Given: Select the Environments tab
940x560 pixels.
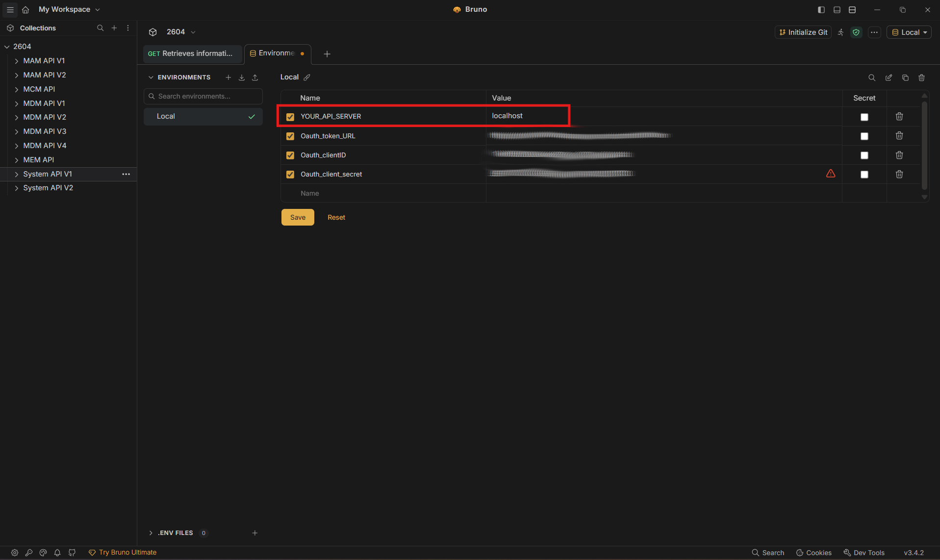Looking at the screenshot, I should click(278, 53).
